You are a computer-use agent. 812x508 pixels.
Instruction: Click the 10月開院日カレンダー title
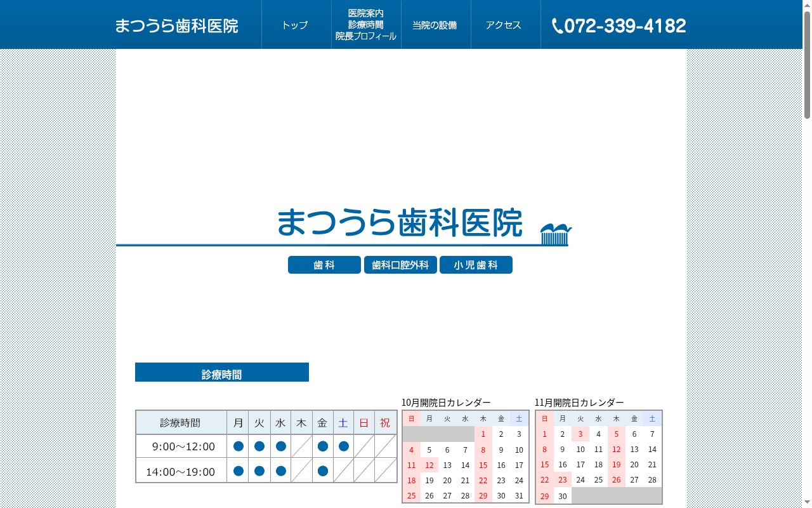(x=446, y=403)
